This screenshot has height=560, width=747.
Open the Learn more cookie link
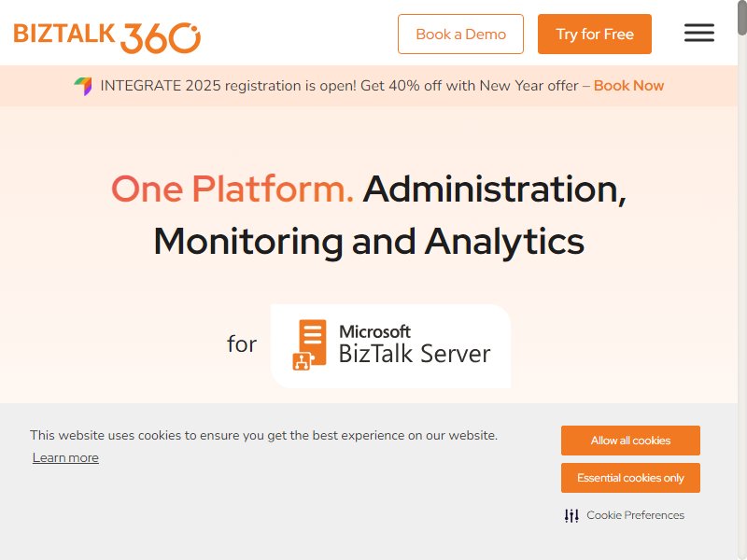point(65,457)
